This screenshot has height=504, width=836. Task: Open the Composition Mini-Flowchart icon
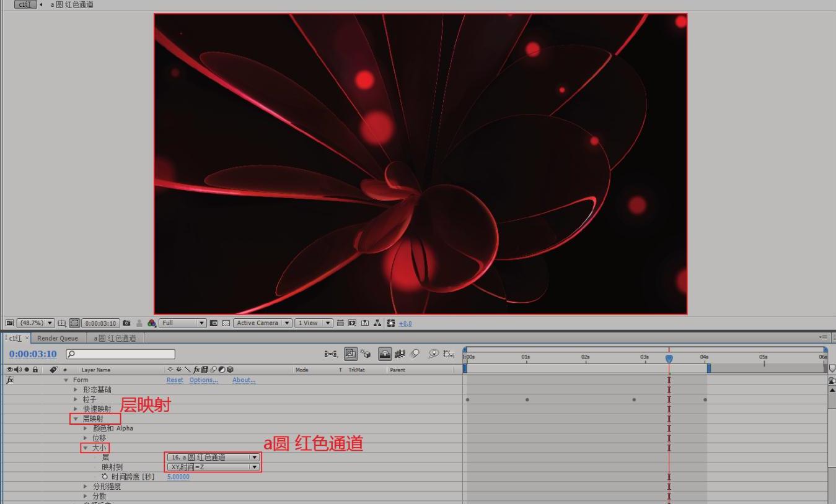(x=330, y=354)
